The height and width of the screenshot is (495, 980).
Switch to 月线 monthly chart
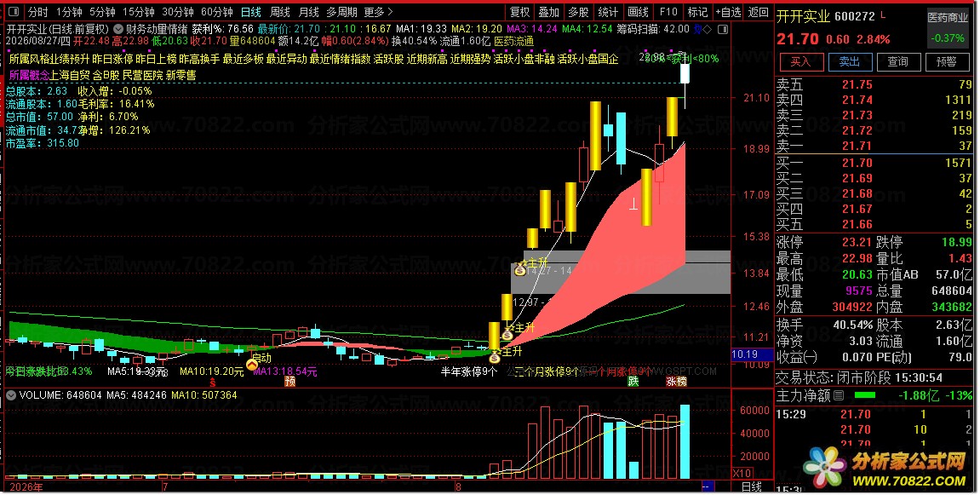click(309, 12)
